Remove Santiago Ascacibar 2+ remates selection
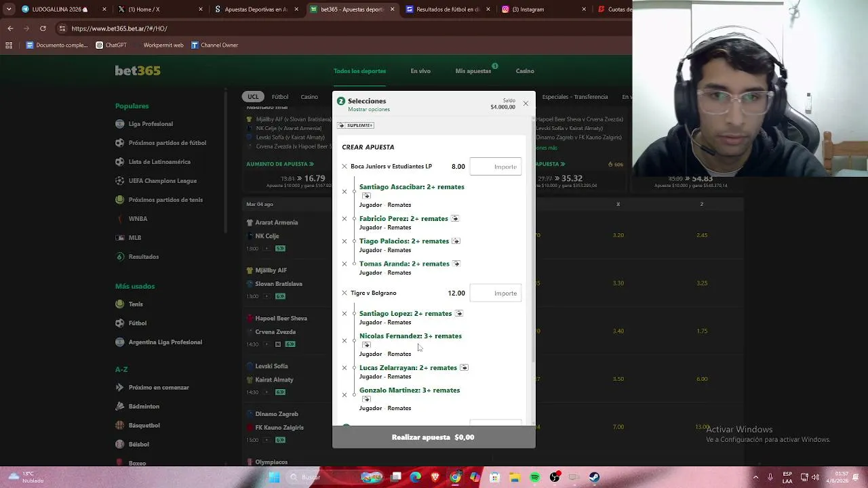 coord(344,192)
